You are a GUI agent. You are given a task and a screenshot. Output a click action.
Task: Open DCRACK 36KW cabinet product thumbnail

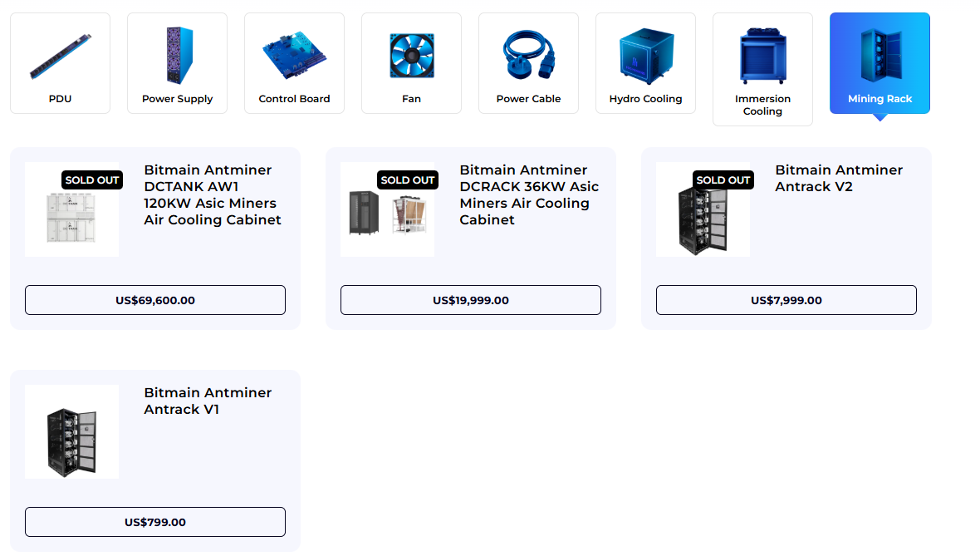[388, 209]
